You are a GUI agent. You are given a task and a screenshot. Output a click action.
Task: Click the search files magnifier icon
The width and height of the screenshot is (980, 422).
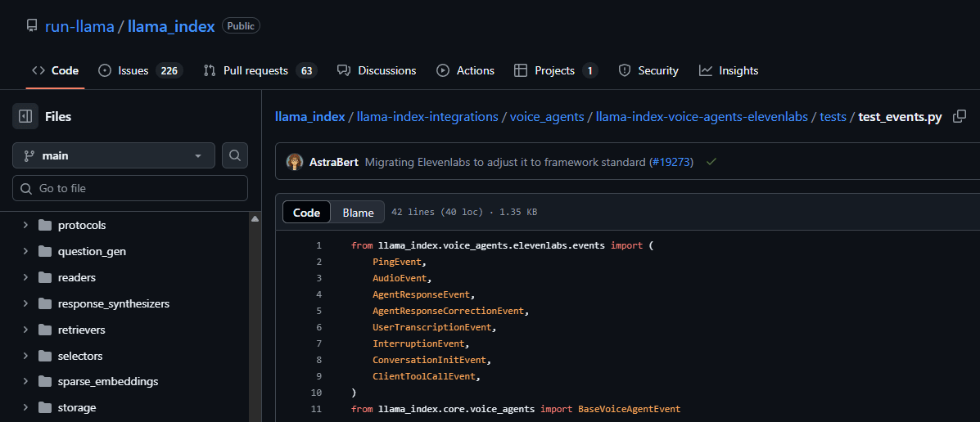coord(235,155)
